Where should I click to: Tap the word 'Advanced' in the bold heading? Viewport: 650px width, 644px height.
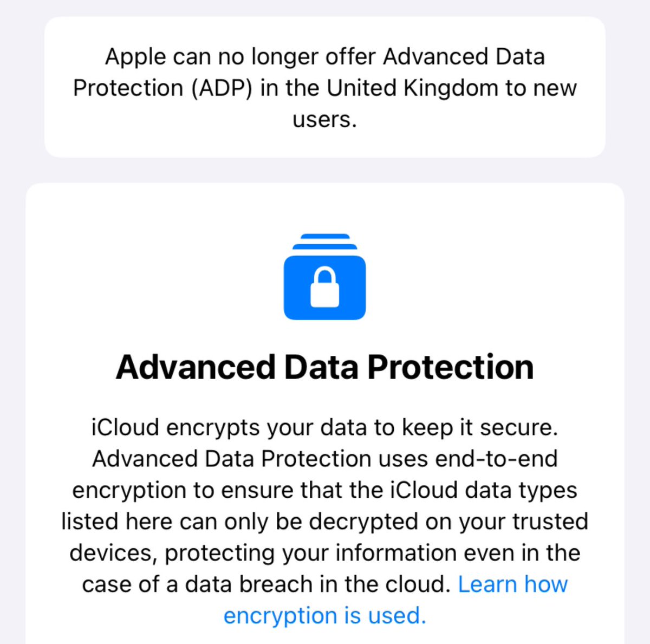pos(196,367)
